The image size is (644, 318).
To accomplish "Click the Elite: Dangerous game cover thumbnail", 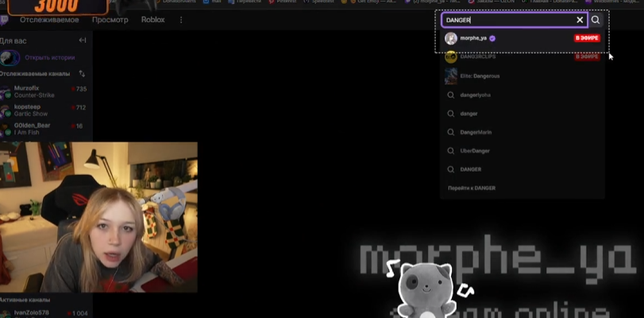I will point(450,76).
